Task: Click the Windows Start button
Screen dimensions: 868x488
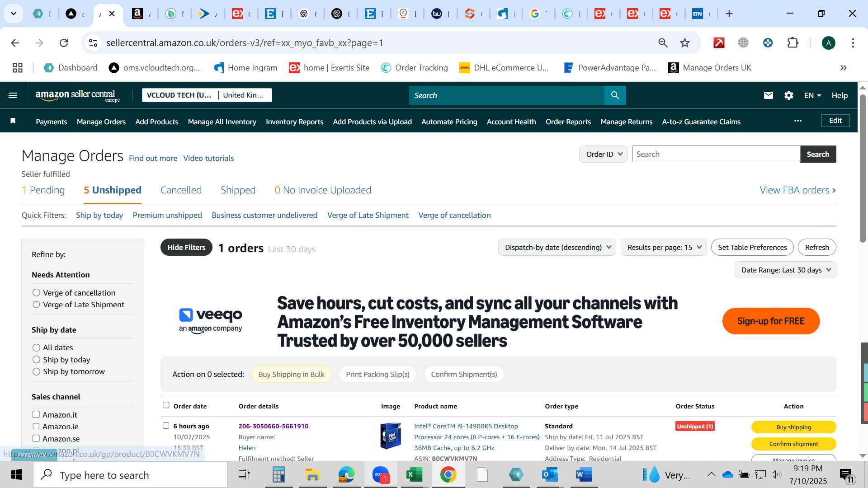Action: 16,475
